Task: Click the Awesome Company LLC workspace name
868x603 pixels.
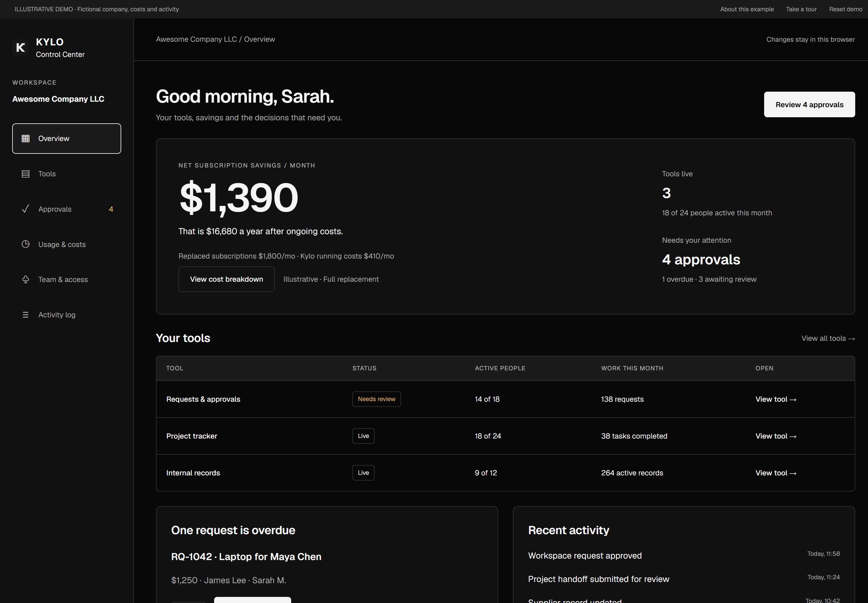Action: 58,99
